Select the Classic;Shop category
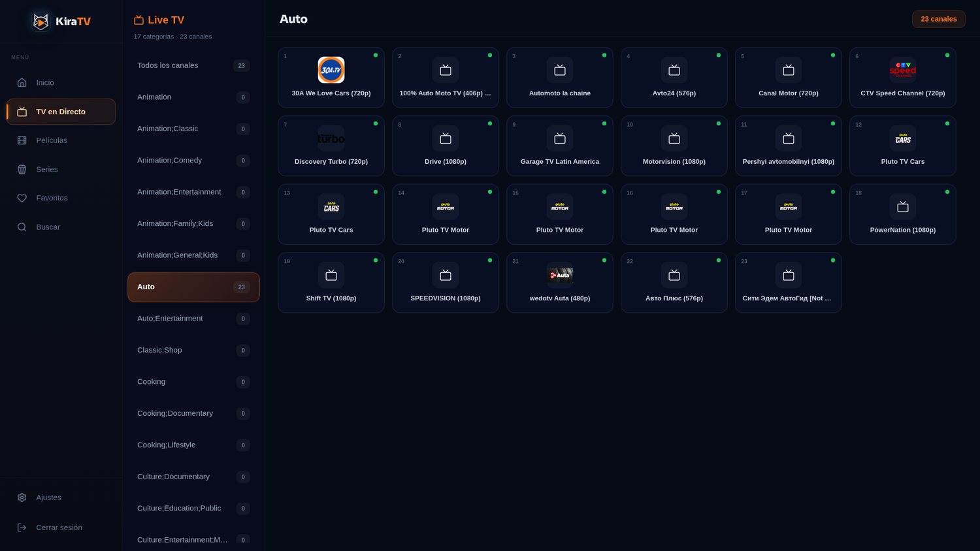980x551 pixels. coord(193,351)
